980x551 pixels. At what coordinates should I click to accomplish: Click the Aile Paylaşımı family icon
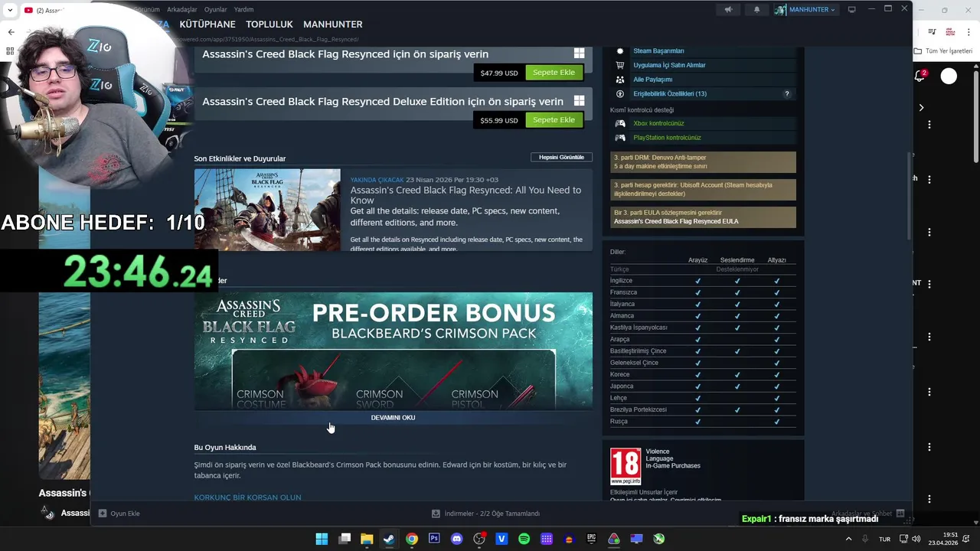coord(620,80)
